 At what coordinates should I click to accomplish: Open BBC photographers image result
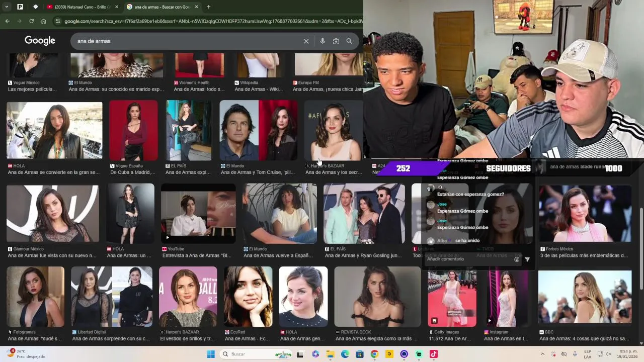[x=585, y=297]
